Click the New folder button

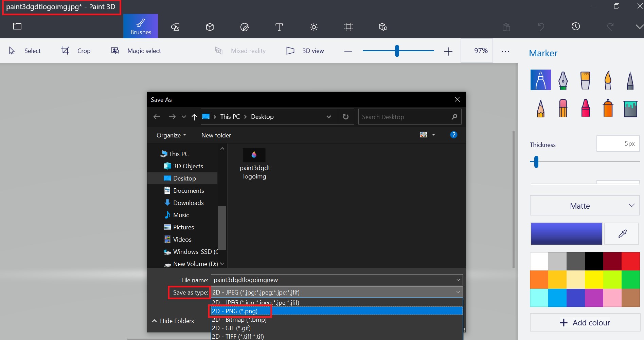coord(216,135)
